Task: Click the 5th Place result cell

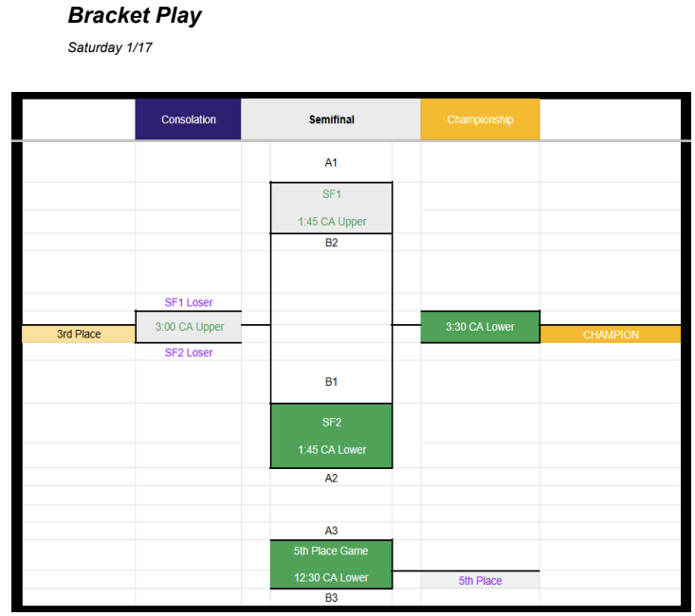Action: (480, 581)
